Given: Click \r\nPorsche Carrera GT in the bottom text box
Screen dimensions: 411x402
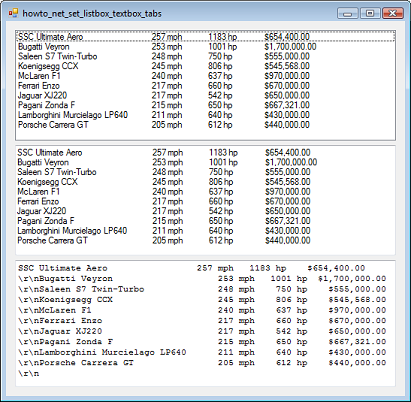Looking at the screenshot, I should pyautogui.click(x=76, y=363).
